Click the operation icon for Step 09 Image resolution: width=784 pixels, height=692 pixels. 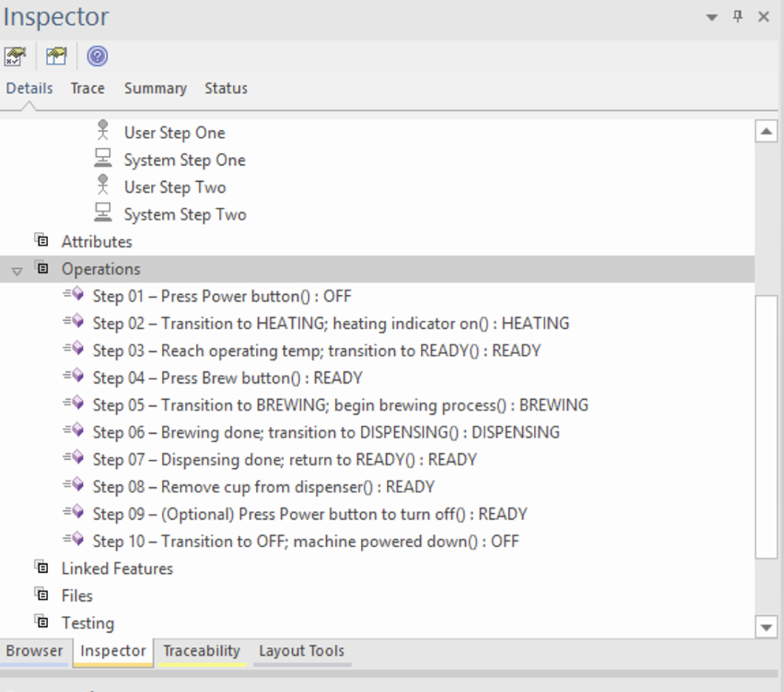click(73, 512)
